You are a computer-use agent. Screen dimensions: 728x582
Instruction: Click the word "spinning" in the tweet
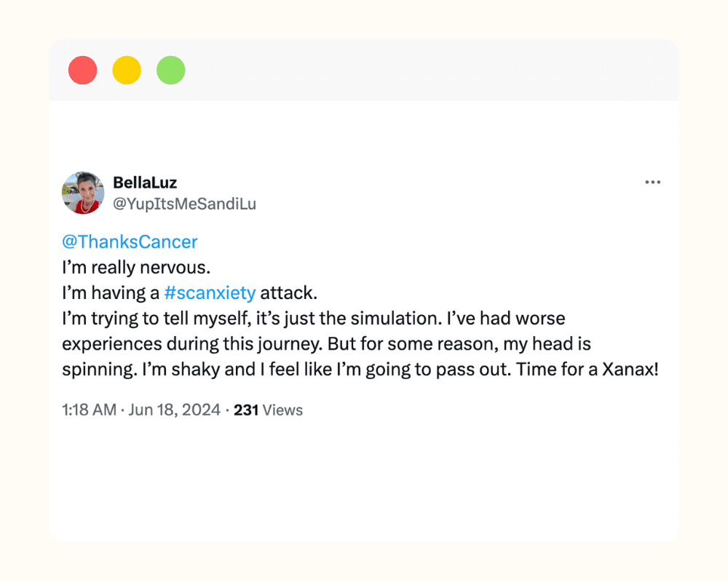coord(95,369)
